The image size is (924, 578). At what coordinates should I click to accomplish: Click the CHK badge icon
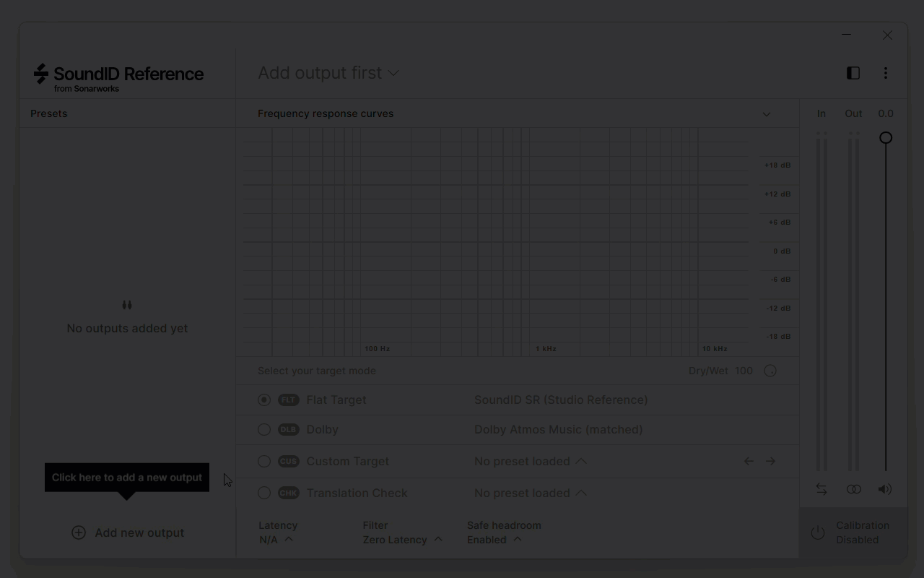288,493
